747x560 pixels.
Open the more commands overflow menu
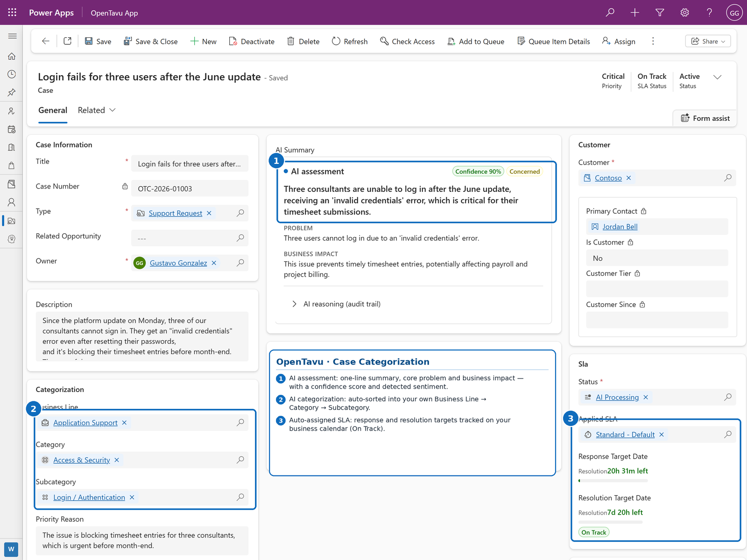pos(653,41)
